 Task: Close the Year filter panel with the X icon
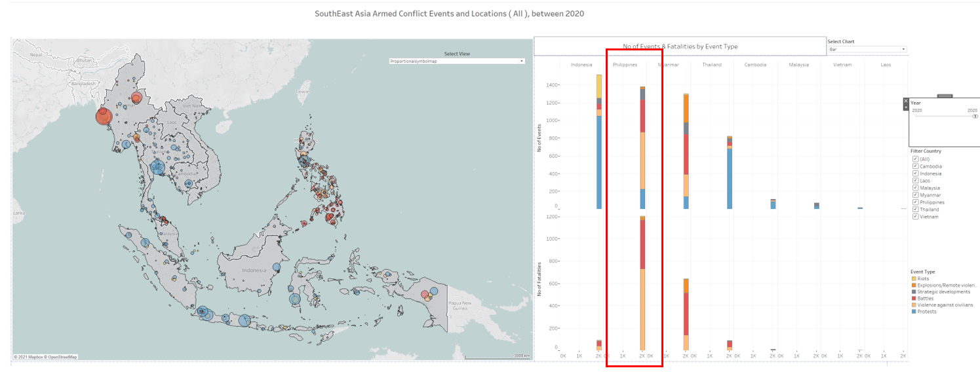click(906, 102)
